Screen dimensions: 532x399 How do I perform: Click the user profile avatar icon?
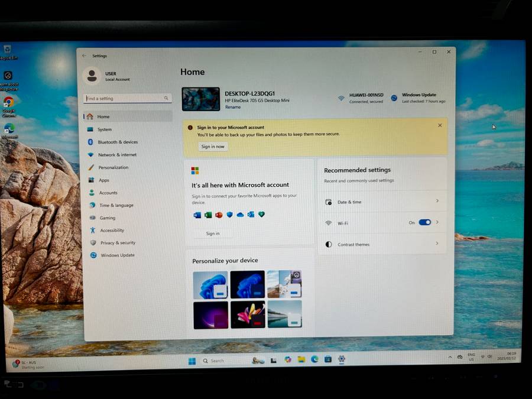[92, 76]
